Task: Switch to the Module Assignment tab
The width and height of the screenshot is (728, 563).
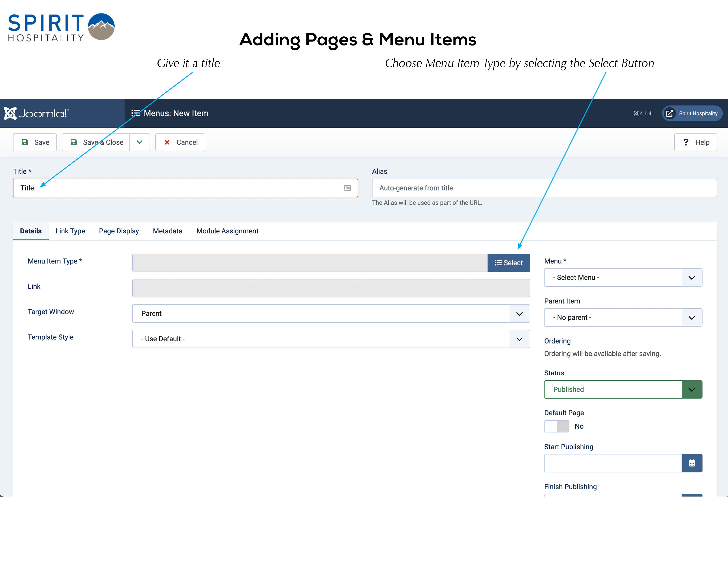Action: (227, 231)
